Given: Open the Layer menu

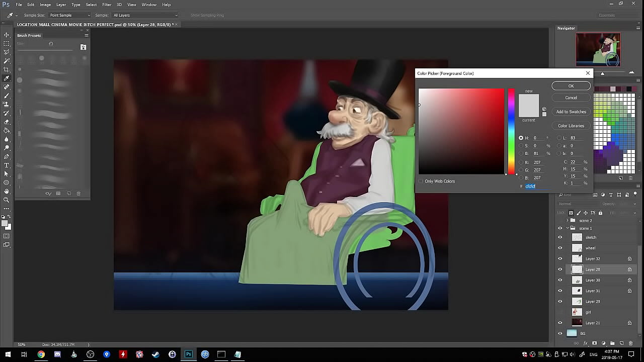Looking at the screenshot, I should point(61,5).
